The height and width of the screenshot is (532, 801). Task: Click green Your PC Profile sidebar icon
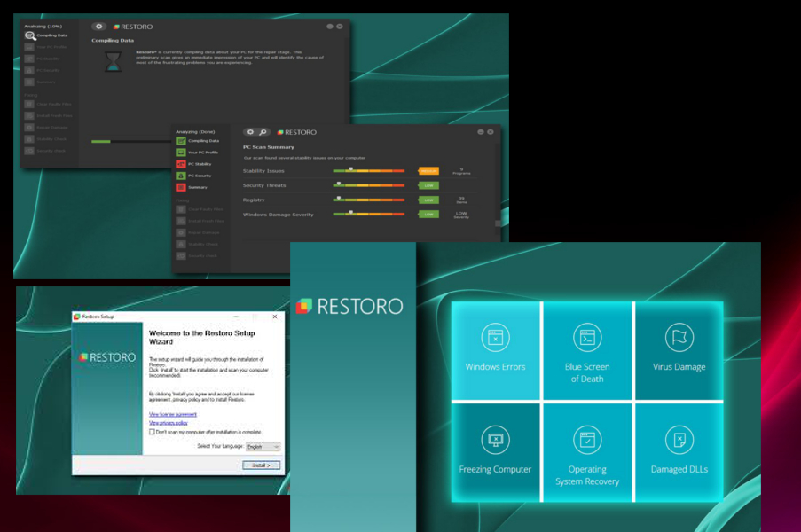click(x=181, y=153)
